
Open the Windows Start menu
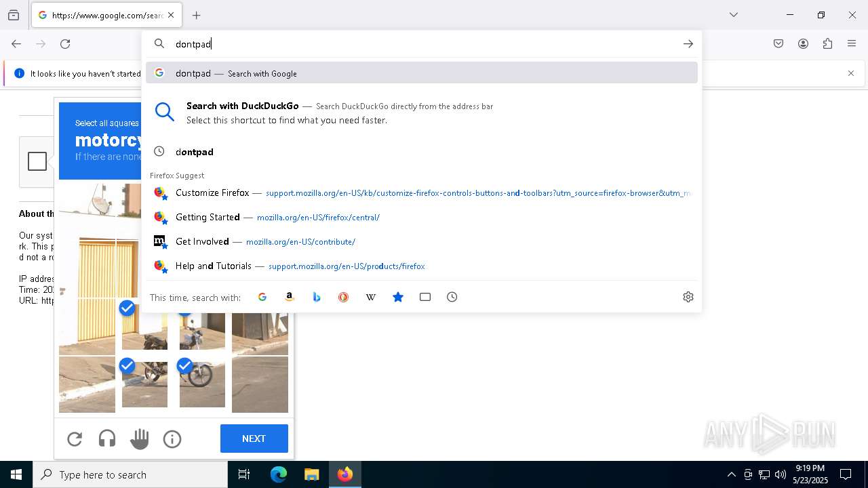pos(16,474)
